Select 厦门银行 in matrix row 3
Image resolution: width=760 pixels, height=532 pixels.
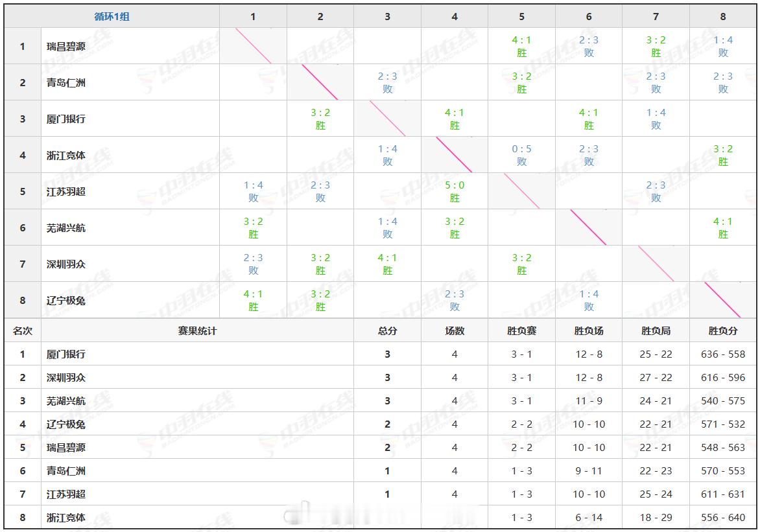coord(66,119)
